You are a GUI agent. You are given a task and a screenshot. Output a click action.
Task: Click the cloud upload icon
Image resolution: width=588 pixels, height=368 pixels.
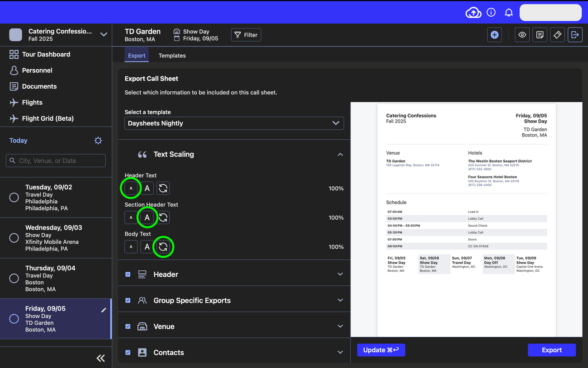point(474,13)
